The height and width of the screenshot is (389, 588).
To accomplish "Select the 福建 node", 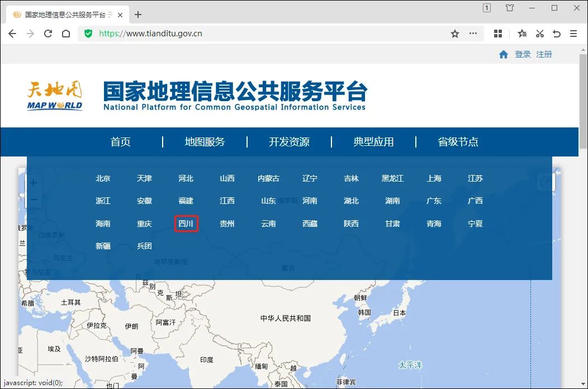I will tap(186, 201).
